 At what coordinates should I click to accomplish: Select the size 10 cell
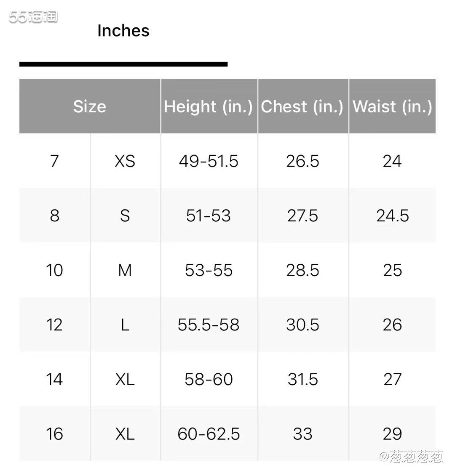pyautogui.click(x=55, y=270)
